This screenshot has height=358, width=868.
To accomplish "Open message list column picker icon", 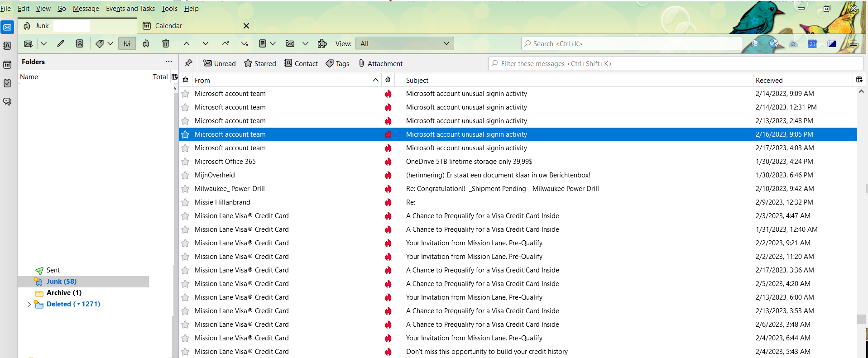I will 859,80.
